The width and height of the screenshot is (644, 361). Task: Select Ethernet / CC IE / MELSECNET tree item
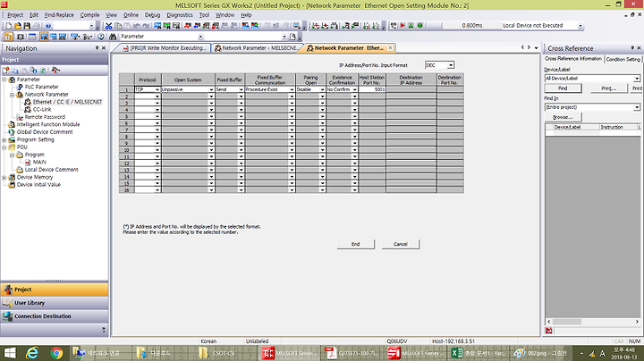point(67,102)
